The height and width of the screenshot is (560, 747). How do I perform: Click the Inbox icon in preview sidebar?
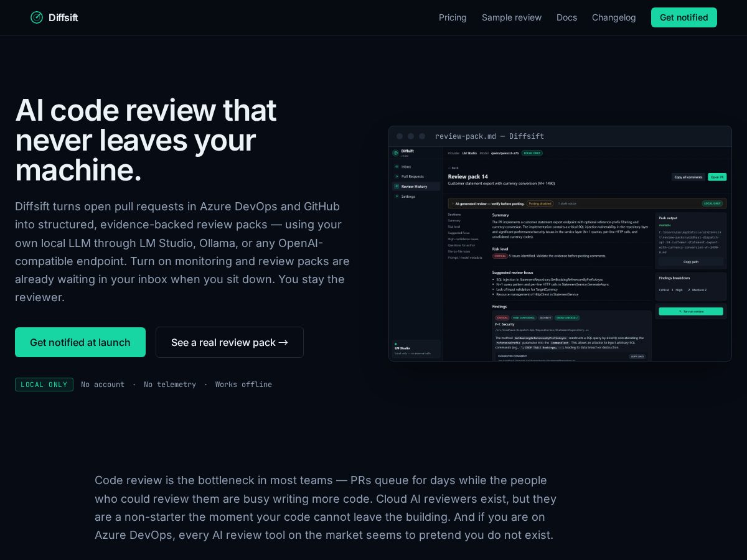click(397, 167)
